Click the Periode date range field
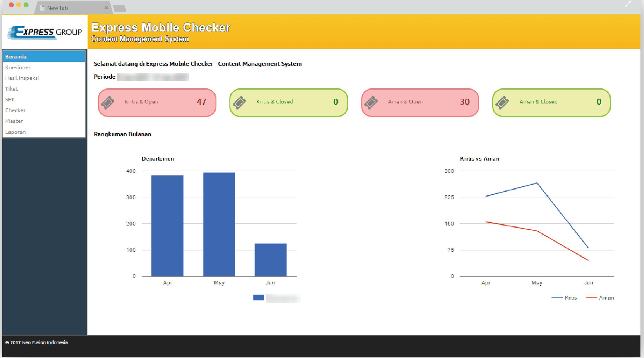Image resolution: width=644 pixels, height=358 pixels. (x=153, y=77)
